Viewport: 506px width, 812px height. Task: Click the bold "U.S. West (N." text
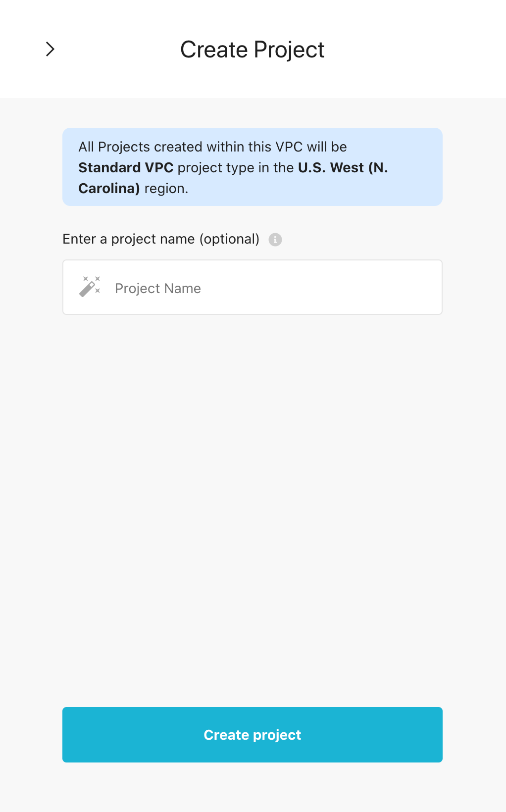pos(343,168)
